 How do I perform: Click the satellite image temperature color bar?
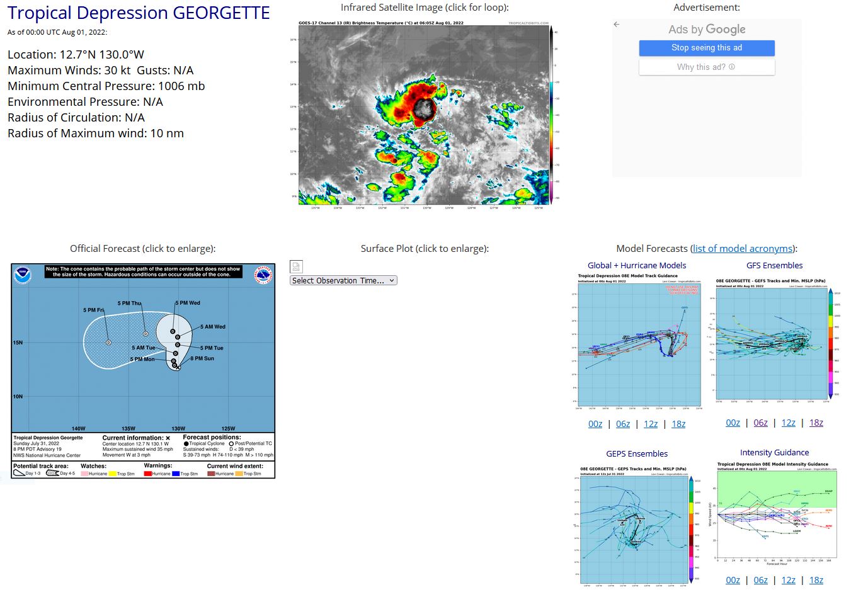tap(551, 115)
